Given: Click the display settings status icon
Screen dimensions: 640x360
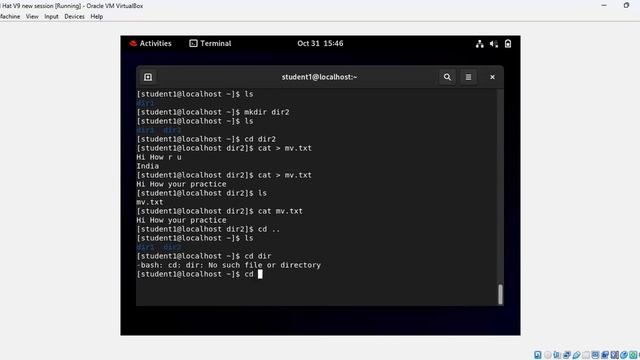Looking at the screenshot, I should coord(595,355).
